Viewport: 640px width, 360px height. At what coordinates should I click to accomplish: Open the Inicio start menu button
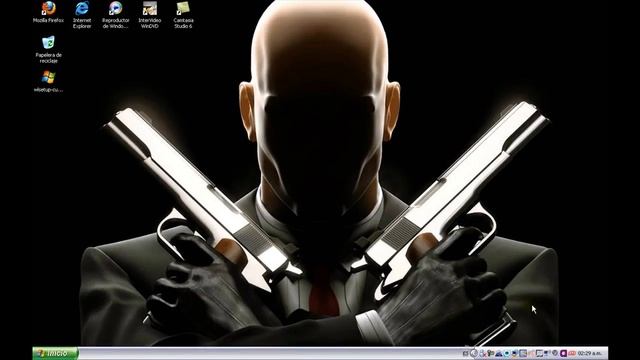[56, 353]
